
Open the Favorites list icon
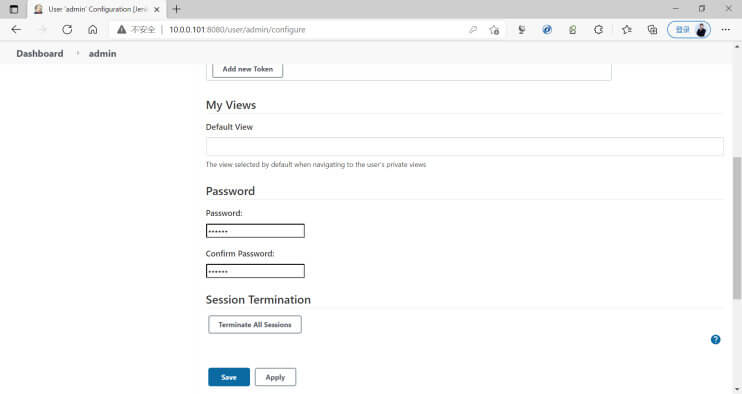(x=627, y=29)
